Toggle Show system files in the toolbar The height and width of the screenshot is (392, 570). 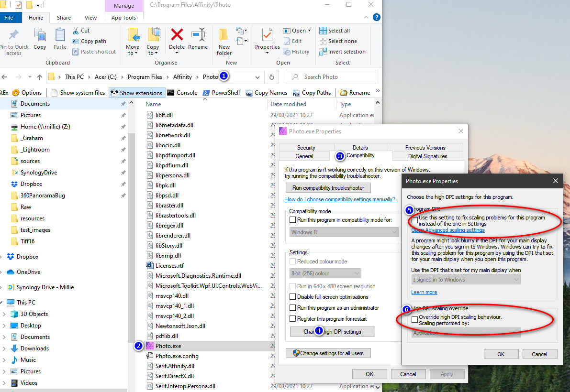pyautogui.click(x=78, y=93)
